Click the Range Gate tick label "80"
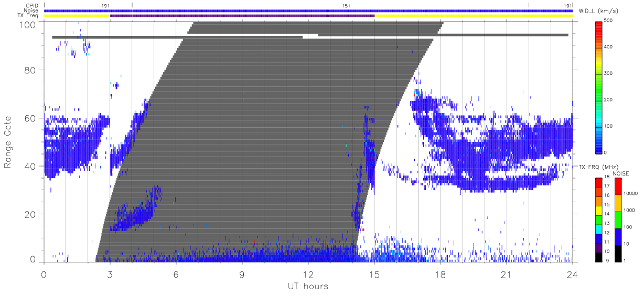Screen dimensions: 644x297 pos(30,70)
